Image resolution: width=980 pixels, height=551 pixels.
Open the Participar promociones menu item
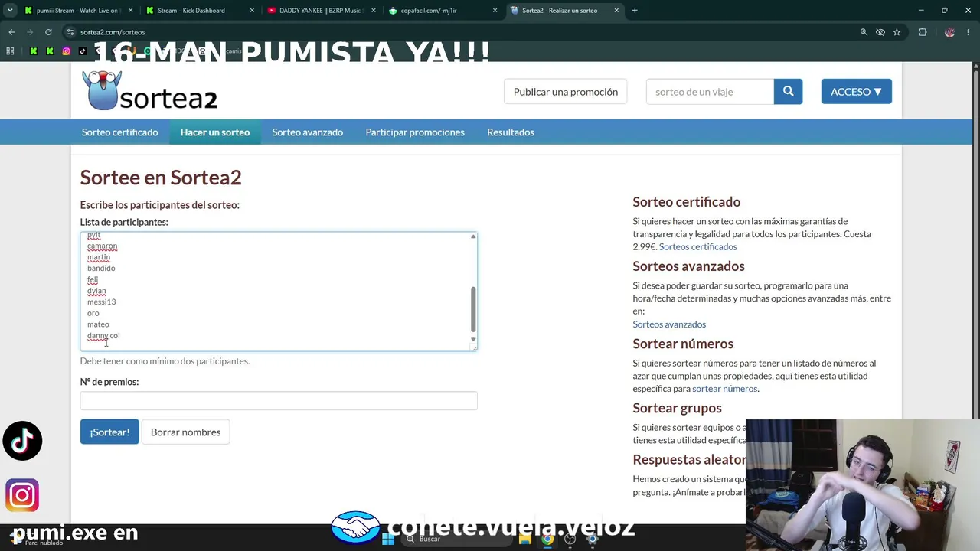point(415,132)
